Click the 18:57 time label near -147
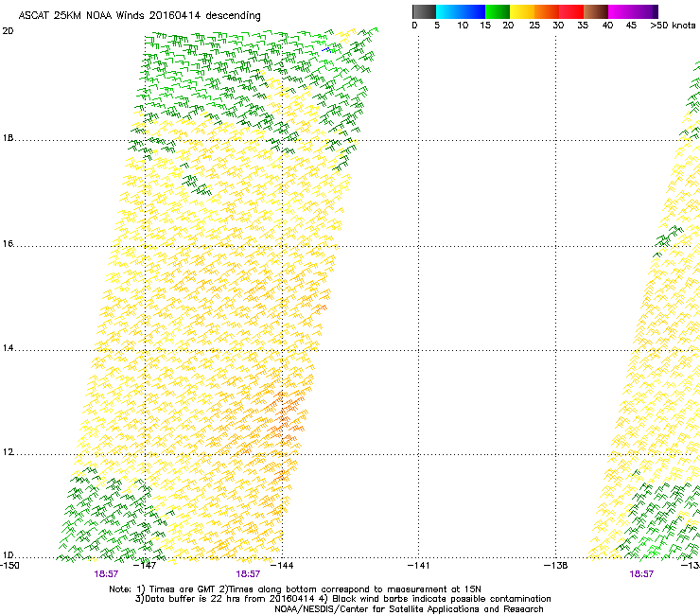 click(x=106, y=574)
